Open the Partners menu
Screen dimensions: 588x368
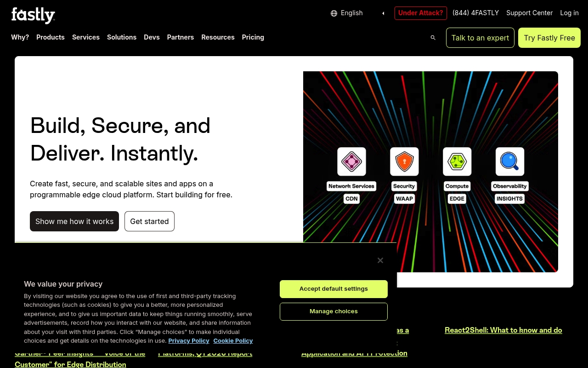[181, 37]
